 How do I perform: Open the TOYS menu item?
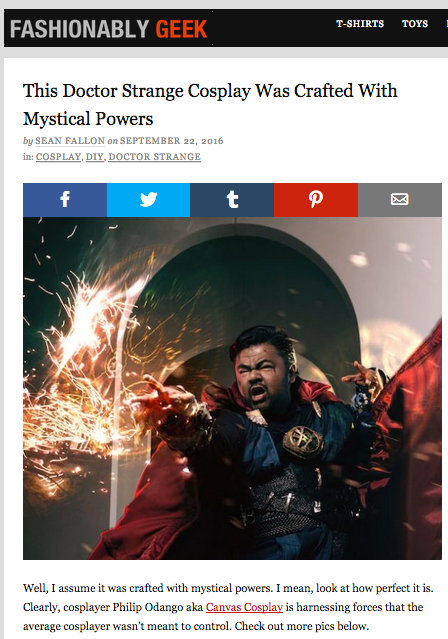click(415, 24)
